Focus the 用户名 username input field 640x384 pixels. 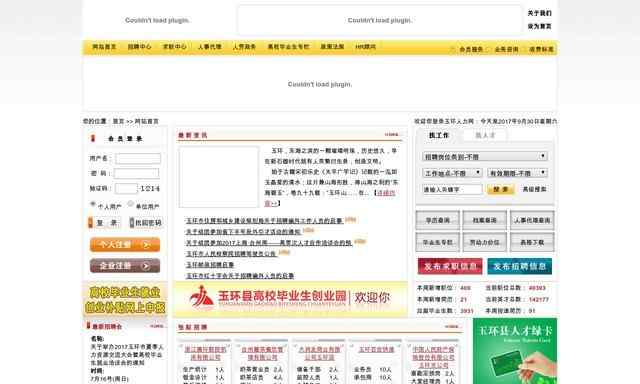138,158
